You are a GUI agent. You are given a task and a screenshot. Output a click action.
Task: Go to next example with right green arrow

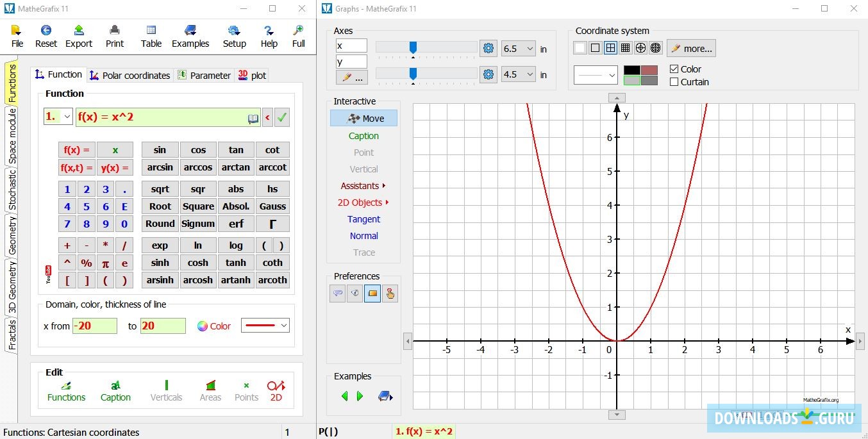tap(360, 396)
